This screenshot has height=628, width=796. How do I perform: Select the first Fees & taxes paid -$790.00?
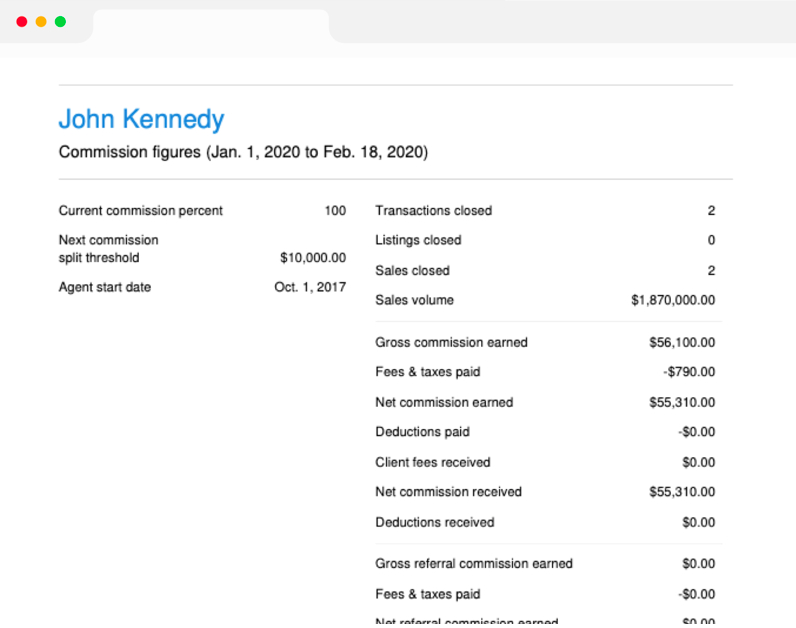689,372
